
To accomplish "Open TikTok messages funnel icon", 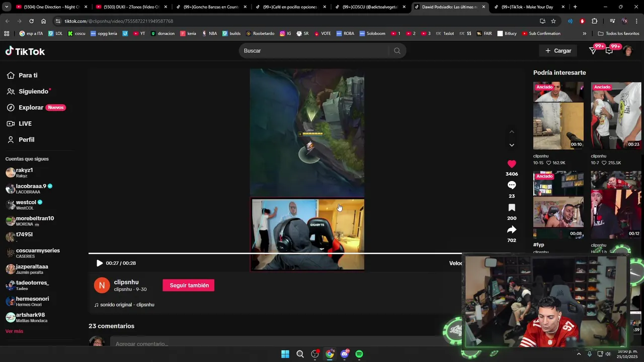I will (593, 51).
